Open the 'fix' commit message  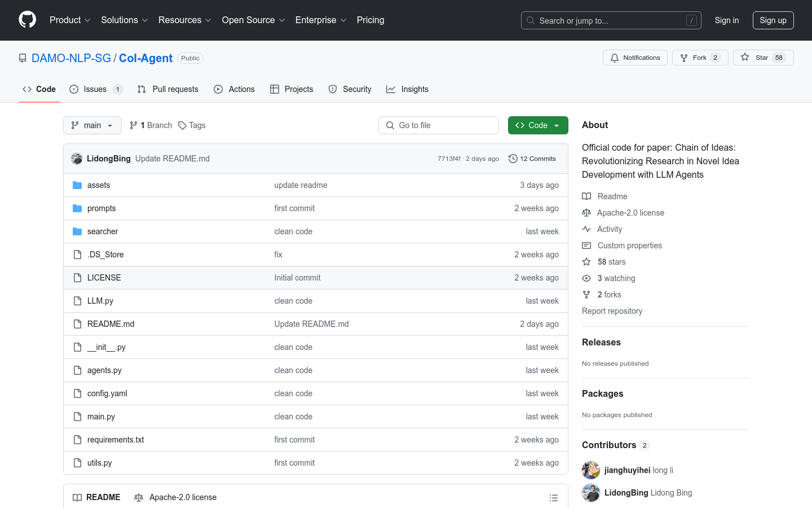(x=278, y=255)
